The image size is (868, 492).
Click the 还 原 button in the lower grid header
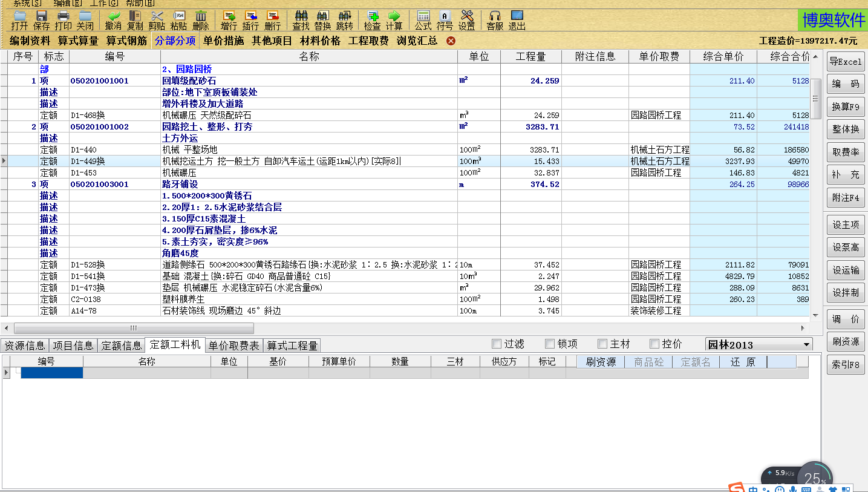(x=743, y=362)
